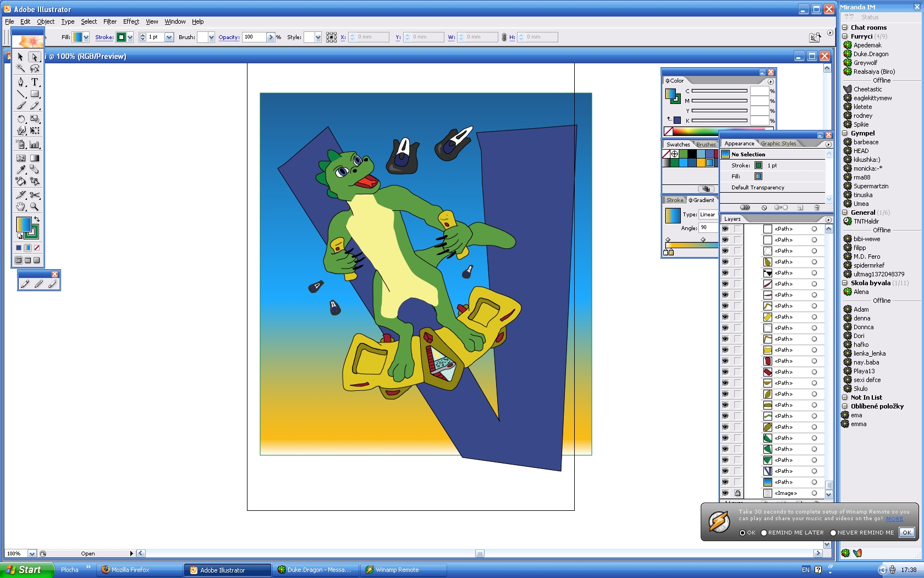Click the Clear Appearance icon

click(764, 208)
